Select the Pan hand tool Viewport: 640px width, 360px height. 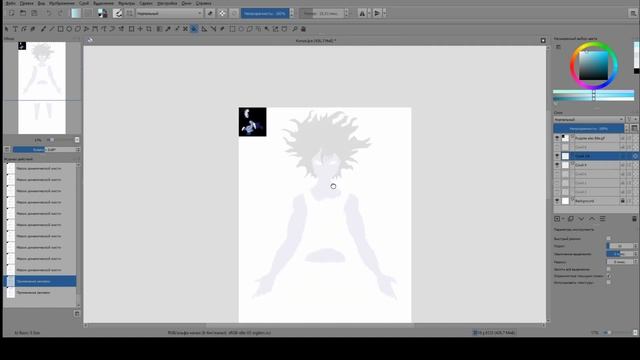click(303, 29)
